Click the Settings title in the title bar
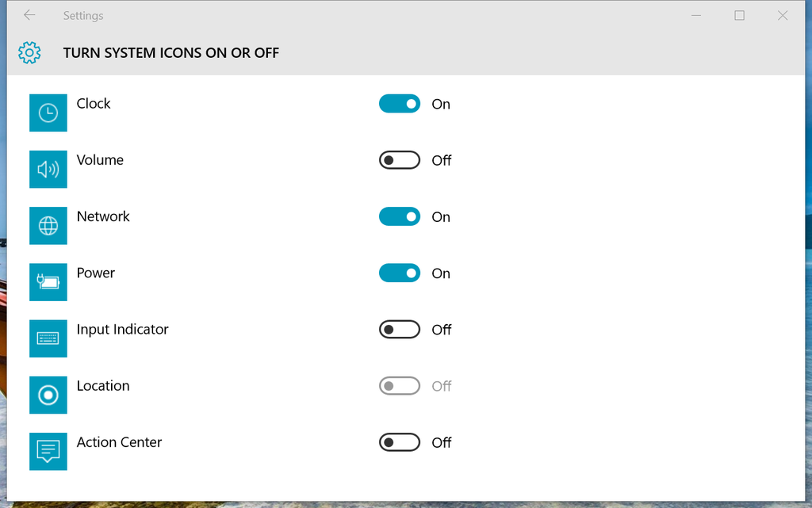The width and height of the screenshot is (812, 508). pyautogui.click(x=83, y=15)
